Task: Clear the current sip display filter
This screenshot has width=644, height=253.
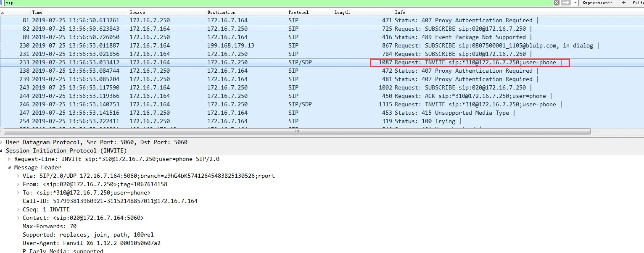Action: click(x=556, y=3)
